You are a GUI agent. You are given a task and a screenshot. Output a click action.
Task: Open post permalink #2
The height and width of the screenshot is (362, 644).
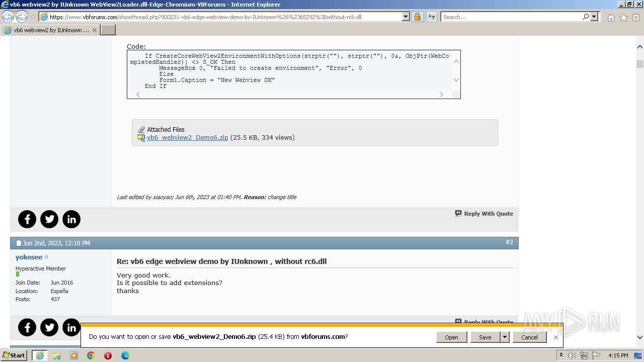(509, 242)
